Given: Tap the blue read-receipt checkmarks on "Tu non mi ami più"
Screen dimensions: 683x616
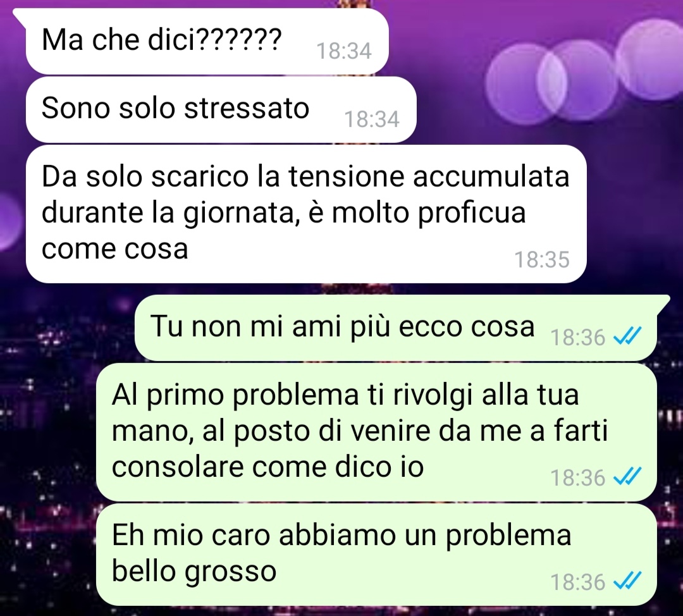Looking at the screenshot, I should pos(627,336).
